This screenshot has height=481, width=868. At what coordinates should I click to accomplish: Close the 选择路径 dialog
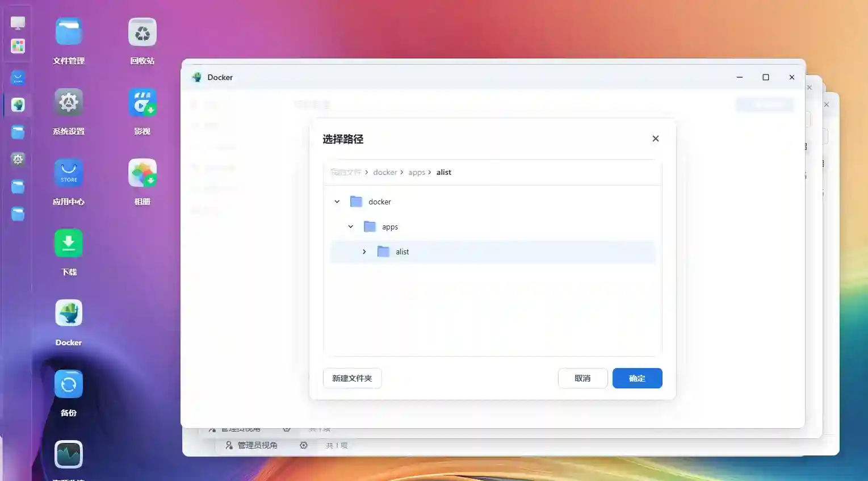click(656, 139)
